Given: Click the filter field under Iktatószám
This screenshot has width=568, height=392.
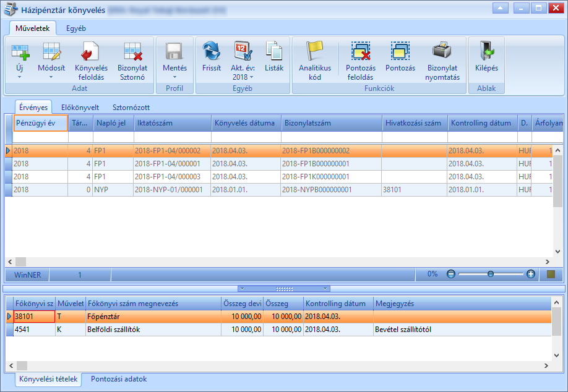Looking at the screenshot, I should point(173,137).
